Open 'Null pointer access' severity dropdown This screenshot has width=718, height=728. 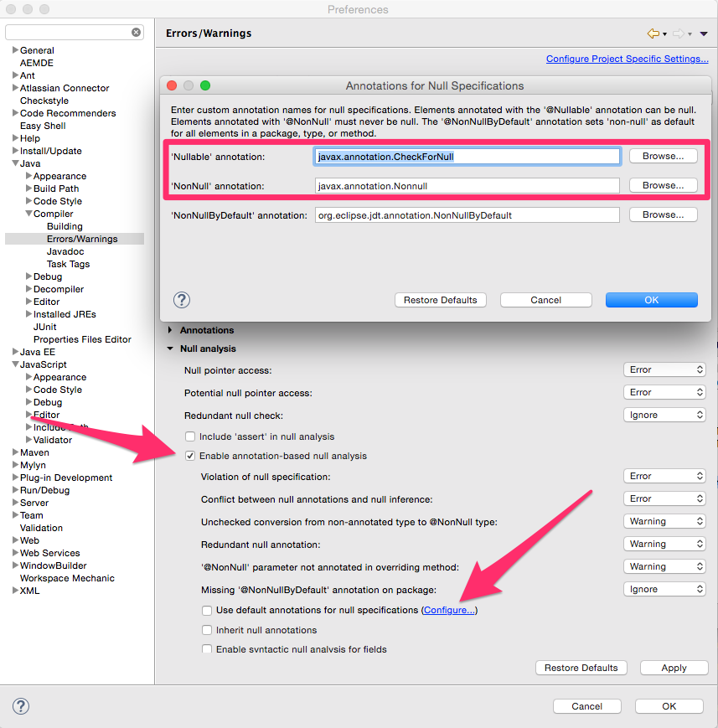[x=664, y=369]
